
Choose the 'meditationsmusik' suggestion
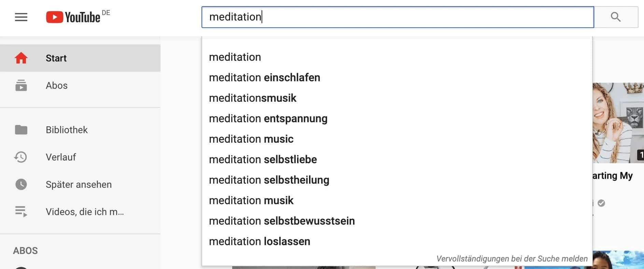[x=253, y=98]
